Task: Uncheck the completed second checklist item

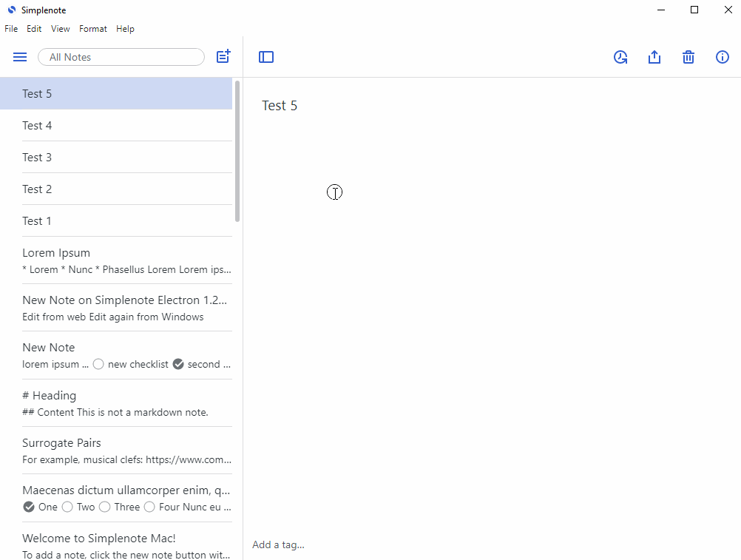Action: pos(177,364)
